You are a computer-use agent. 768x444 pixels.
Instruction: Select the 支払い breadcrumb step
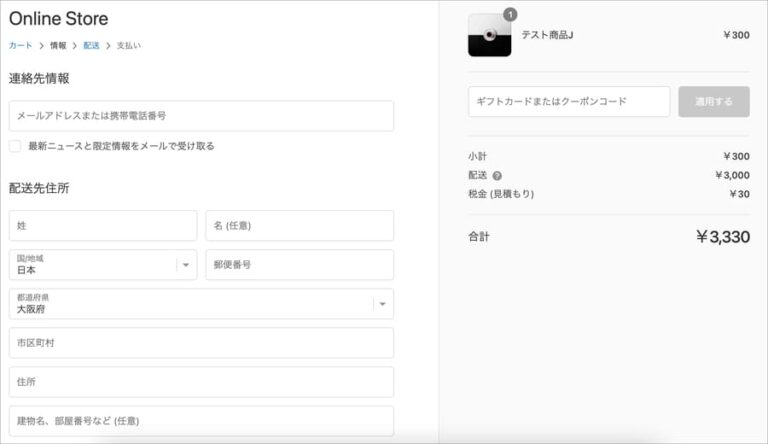click(128, 46)
